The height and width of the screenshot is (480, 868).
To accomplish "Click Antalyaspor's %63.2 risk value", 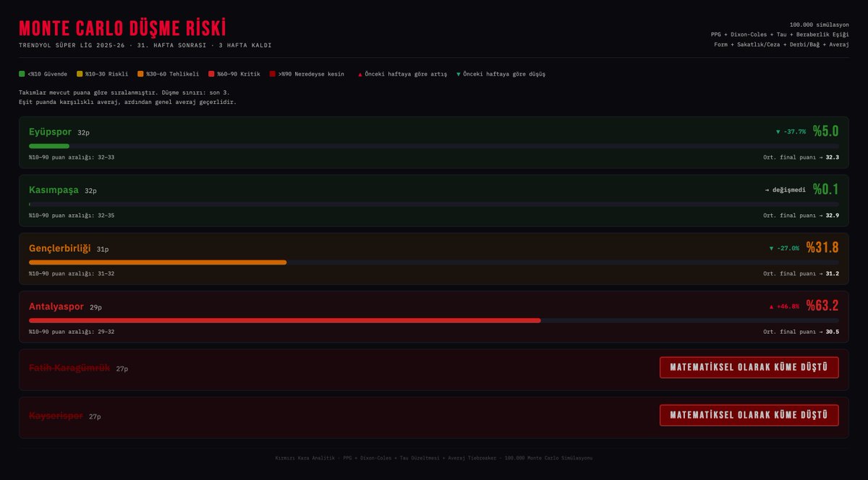I will coord(822,306).
